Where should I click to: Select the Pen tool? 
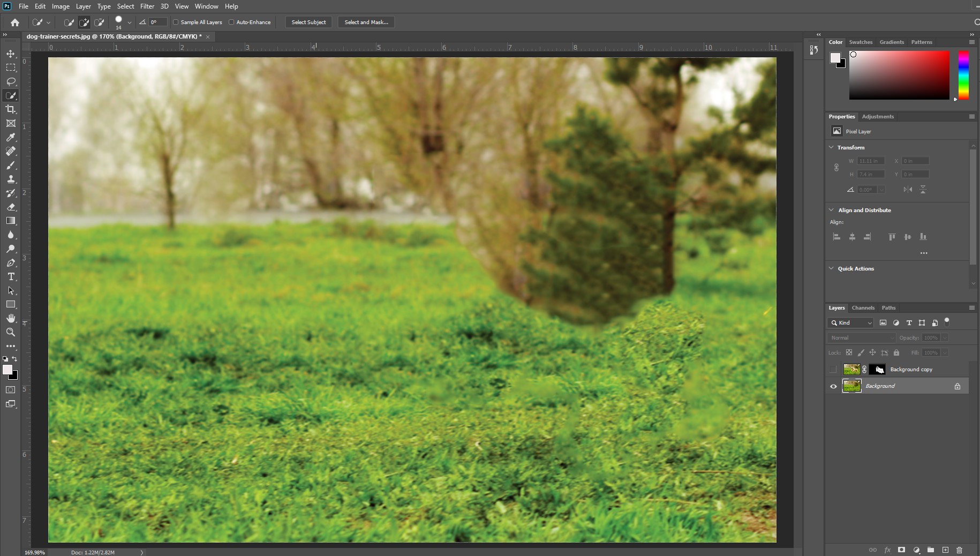[11, 262]
